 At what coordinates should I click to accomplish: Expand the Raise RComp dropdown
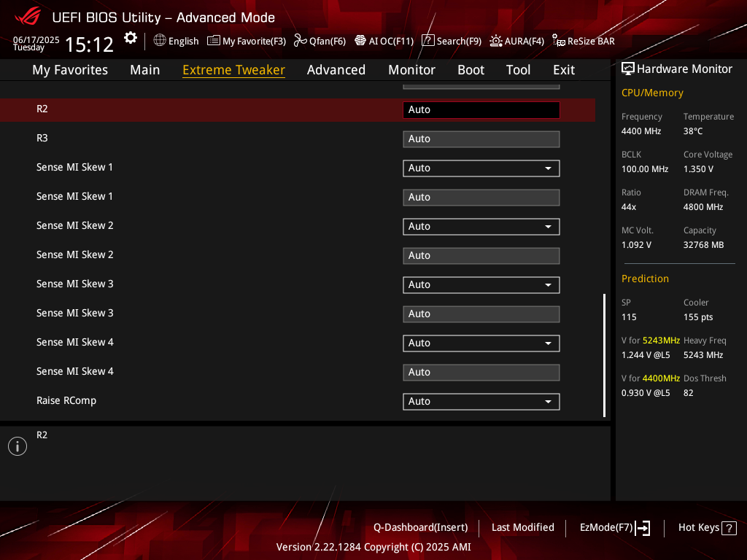coord(481,402)
